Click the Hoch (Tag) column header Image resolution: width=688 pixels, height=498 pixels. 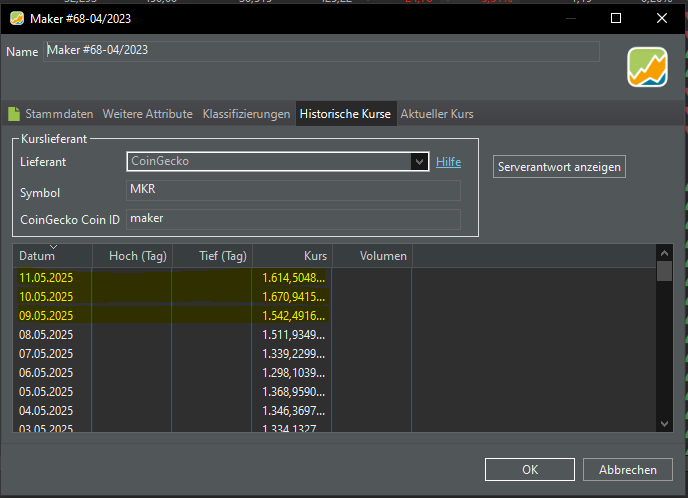133,256
